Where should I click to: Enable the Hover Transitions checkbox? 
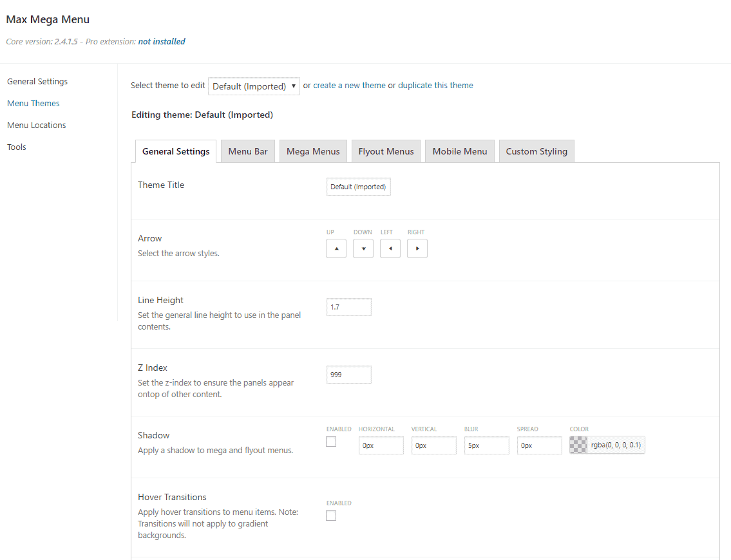click(x=331, y=516)
